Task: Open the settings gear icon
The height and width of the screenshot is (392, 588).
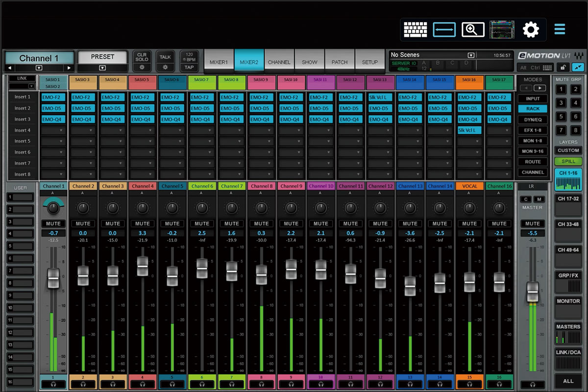Action: tap(531, 29)
